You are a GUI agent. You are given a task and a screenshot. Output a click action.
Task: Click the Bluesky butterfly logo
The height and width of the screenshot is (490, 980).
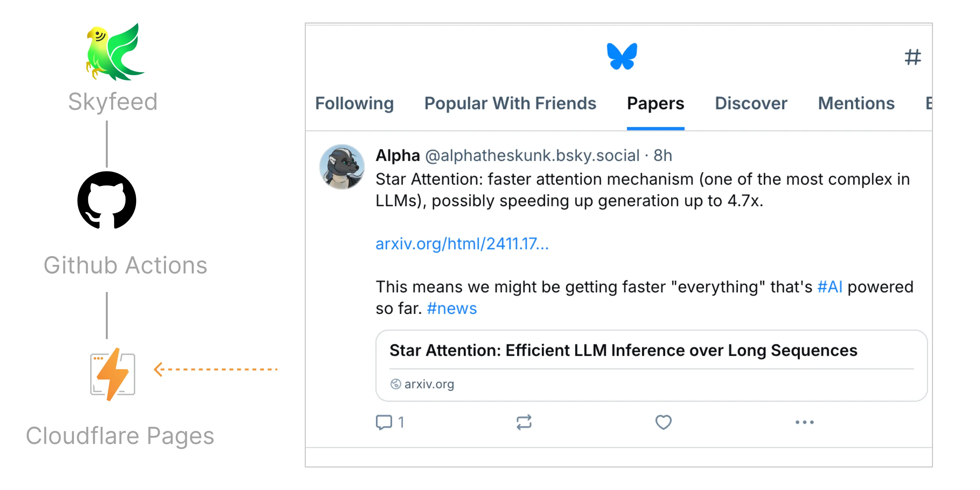[622, 56]
